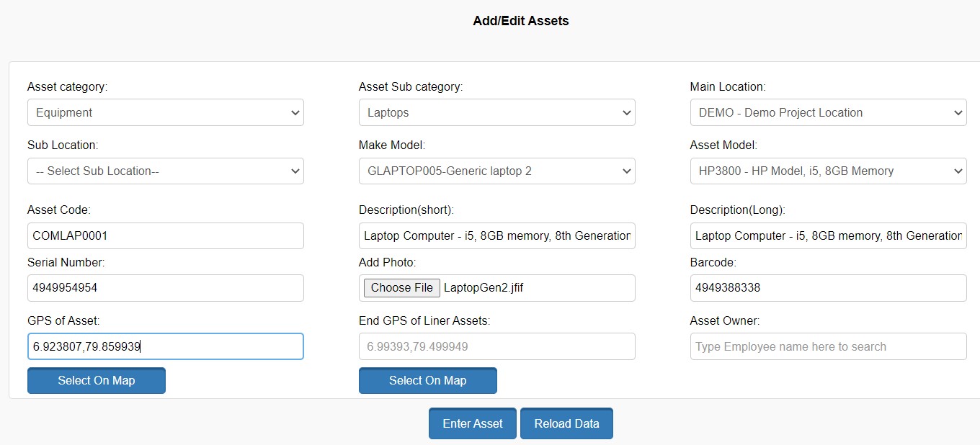The height and width of the screenshot is (445, 980).
Task: Click into the Description(Long) field
Action: click(828, 235)
